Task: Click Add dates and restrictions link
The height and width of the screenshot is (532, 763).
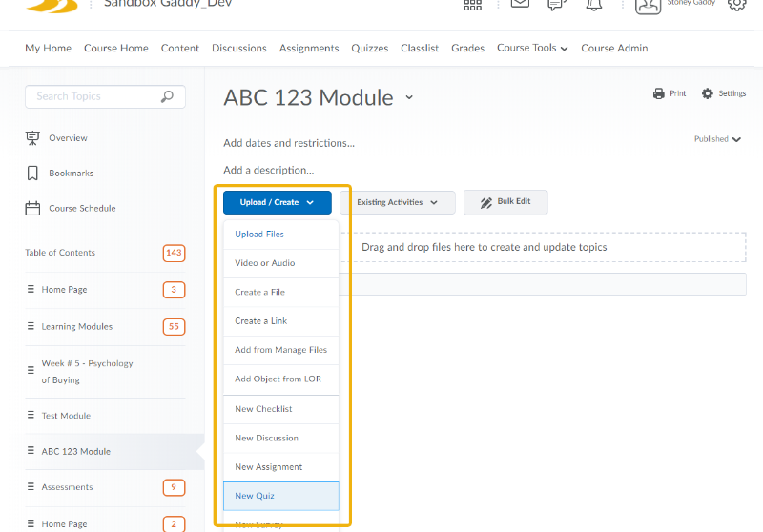Action: [288, 143]
